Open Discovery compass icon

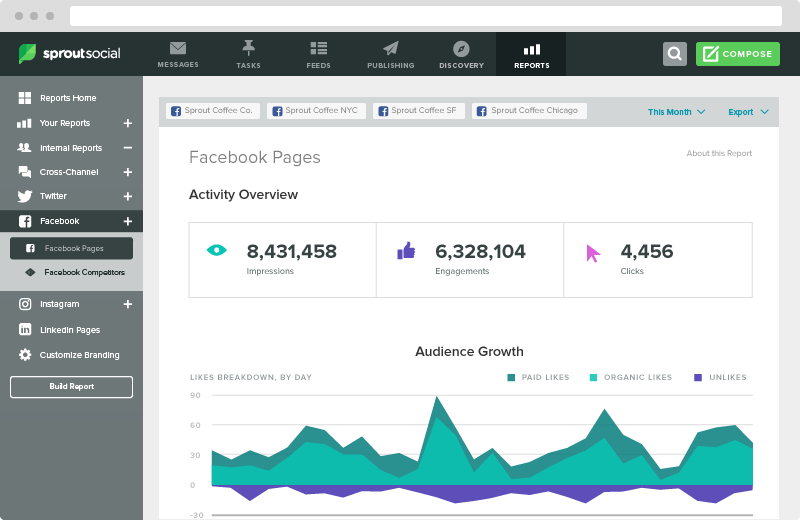[x=461, y=49]
